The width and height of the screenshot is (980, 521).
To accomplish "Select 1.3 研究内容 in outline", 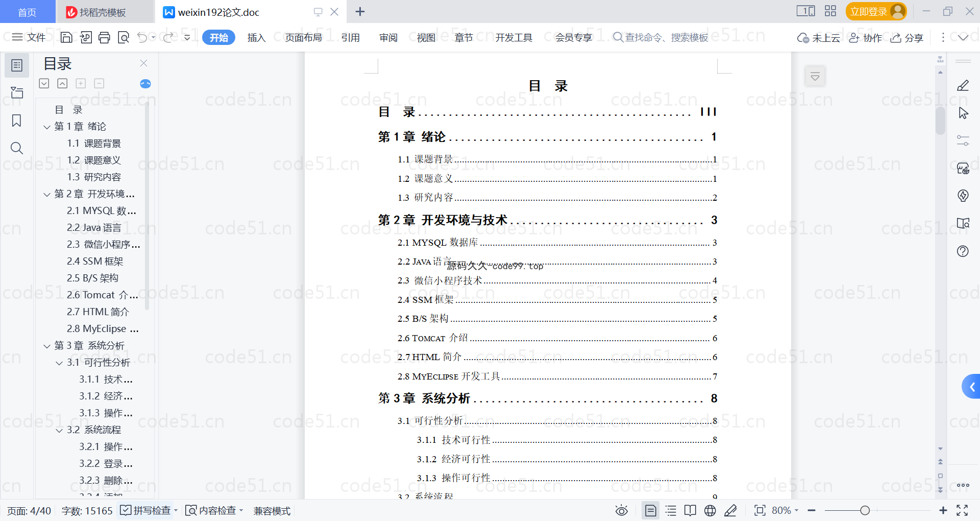I will (x=94, y=177).
